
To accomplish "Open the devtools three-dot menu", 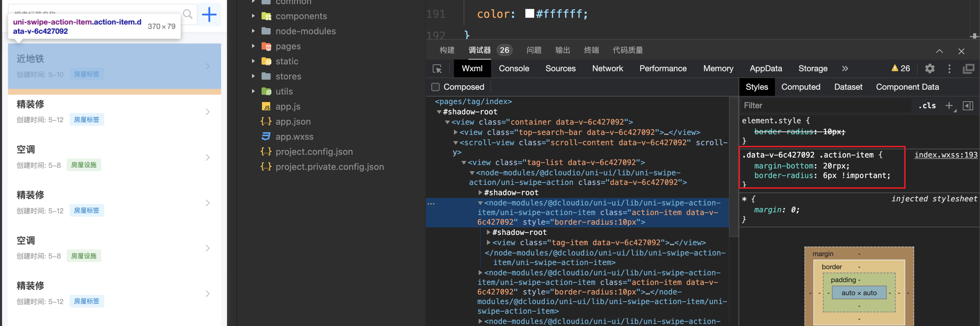I will [x=949, y=69].
